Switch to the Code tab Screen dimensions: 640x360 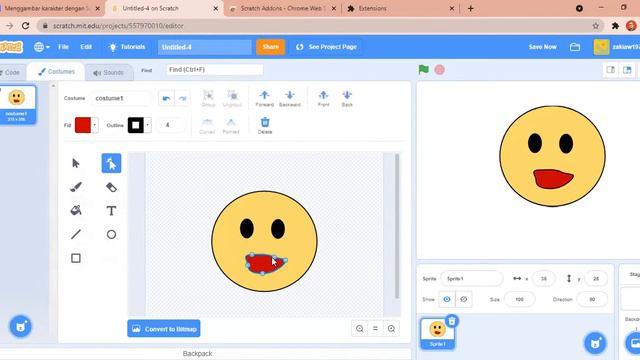click(x=11, y=72)
